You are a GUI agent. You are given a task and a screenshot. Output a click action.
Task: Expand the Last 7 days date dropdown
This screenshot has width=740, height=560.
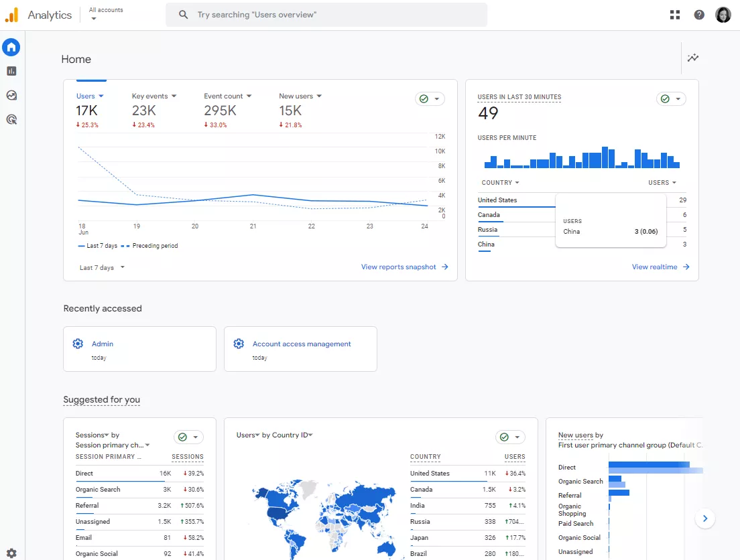[102, 267]
